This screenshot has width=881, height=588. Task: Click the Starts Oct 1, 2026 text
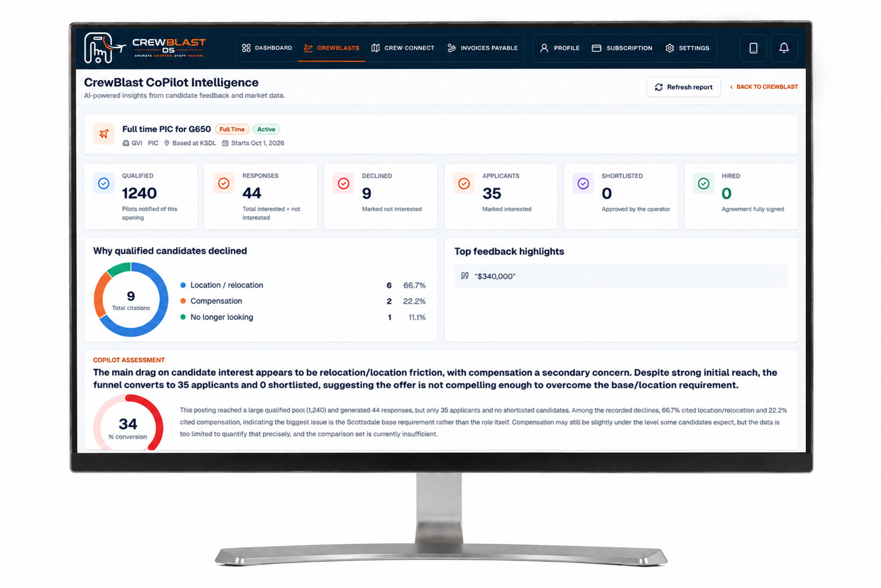click(x=258, y=143)
